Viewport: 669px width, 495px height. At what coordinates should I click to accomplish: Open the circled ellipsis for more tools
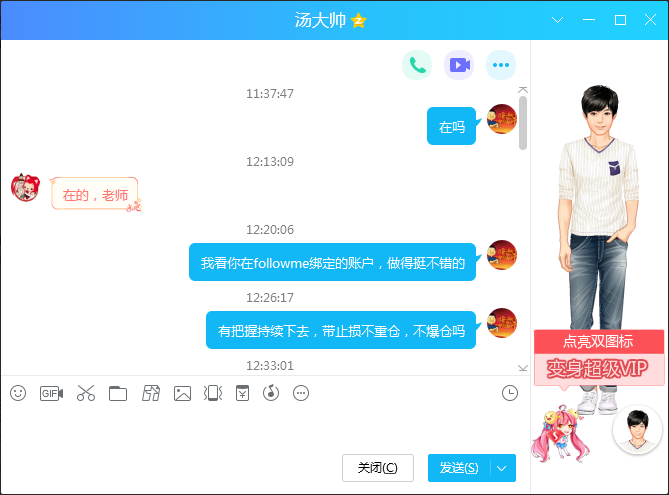(301, 393)
